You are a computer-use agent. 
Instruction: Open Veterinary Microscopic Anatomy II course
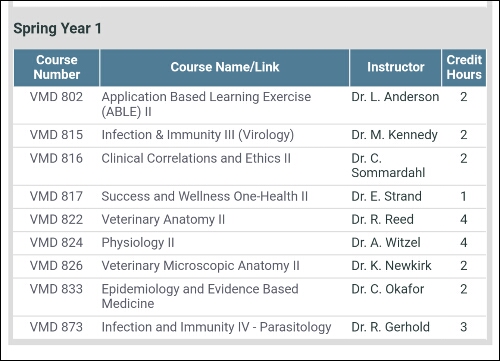(201, 266)
